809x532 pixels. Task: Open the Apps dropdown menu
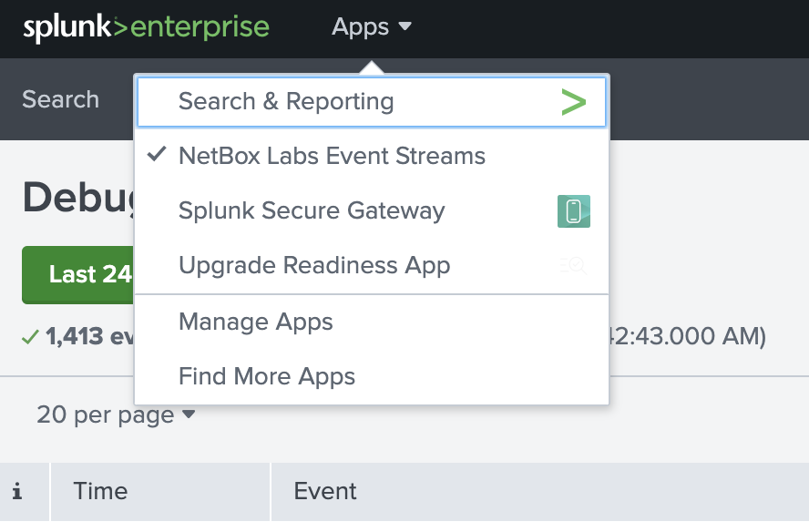[371, 26]
